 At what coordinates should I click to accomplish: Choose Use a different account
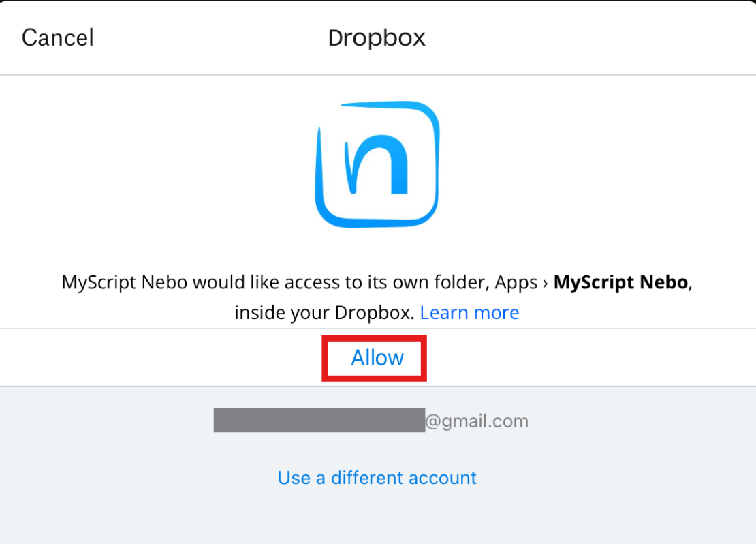(x=377, y=478)
